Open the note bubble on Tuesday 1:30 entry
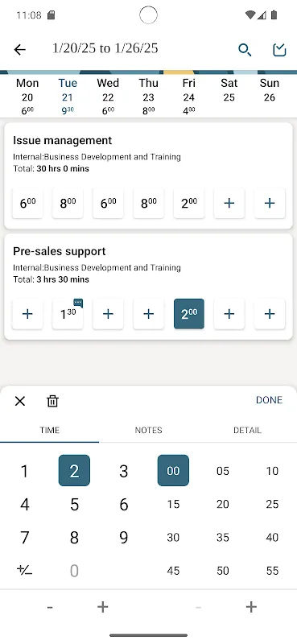This screenshot has height=644, width=297. tap(78, 303)
